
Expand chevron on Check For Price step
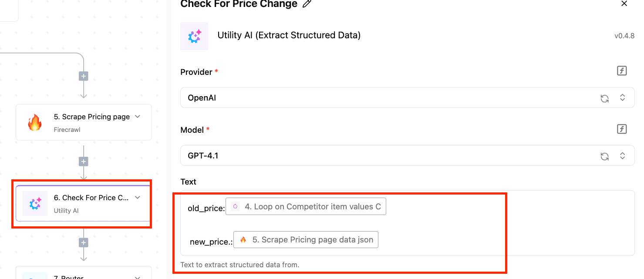[x=138, y=198]
